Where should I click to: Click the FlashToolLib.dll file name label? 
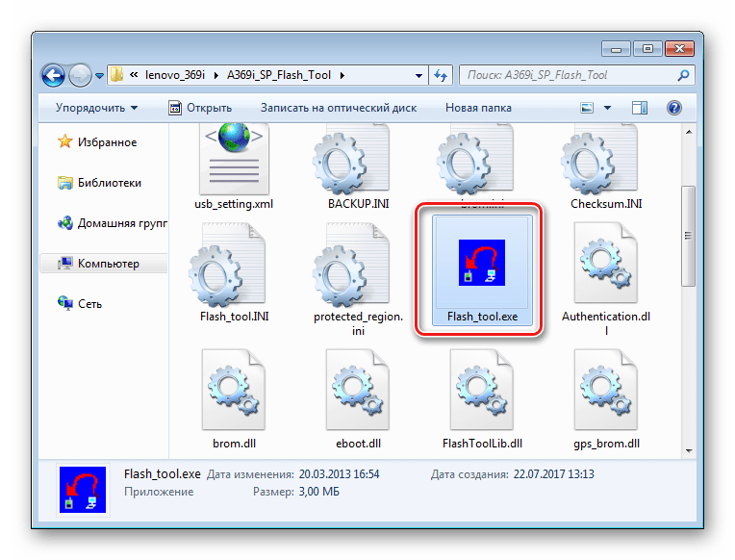(482, 444)
